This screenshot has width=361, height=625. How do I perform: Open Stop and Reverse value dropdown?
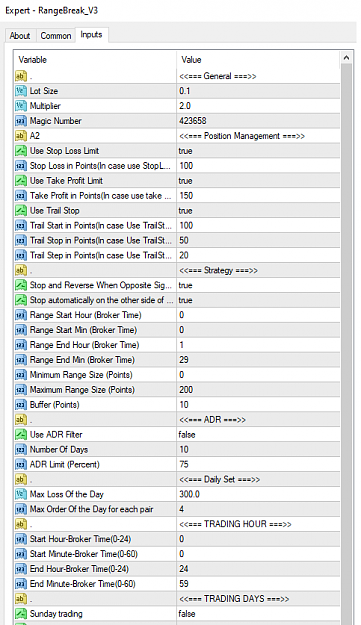pyautogui.click(x=258, y=285)
